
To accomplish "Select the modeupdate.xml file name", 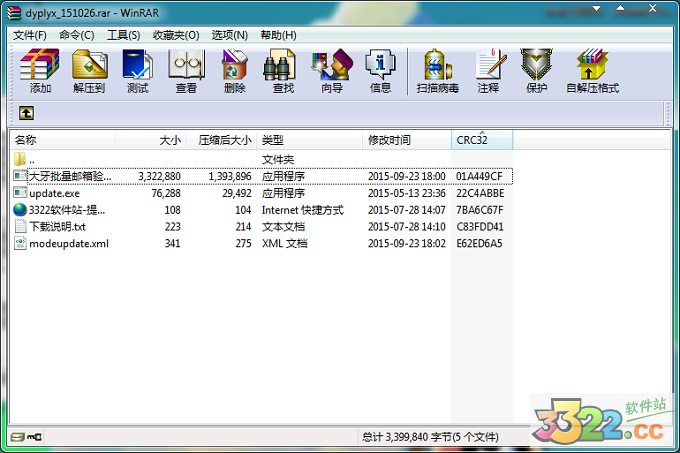I will pyautogui.click(x=69, y=244).
